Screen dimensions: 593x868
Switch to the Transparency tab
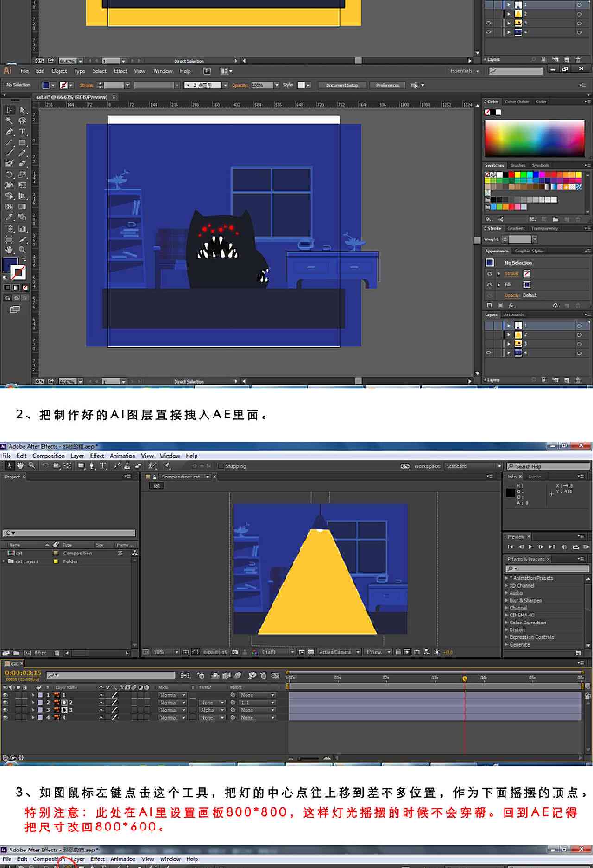544,229
